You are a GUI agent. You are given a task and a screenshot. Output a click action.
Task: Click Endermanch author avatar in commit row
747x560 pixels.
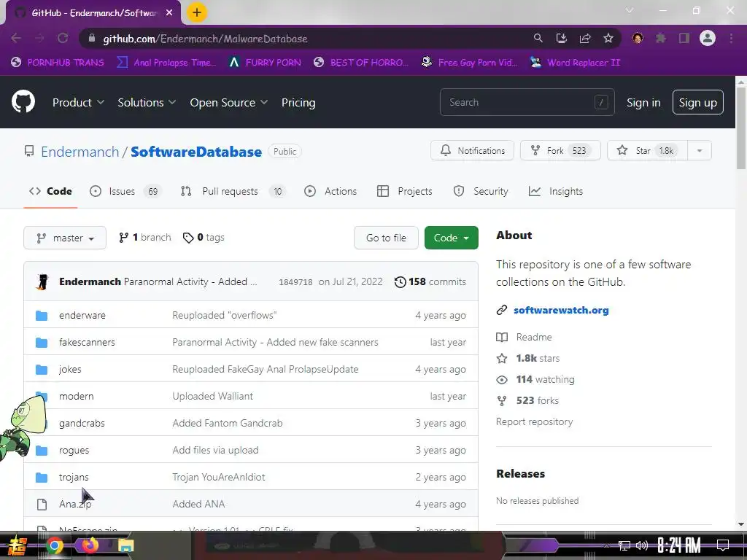point(42,282)
